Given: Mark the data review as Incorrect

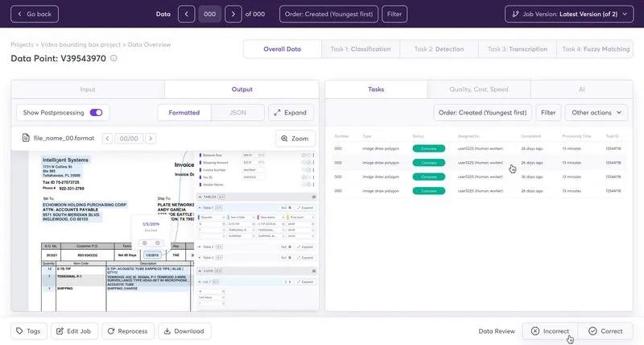Looking at the screenshot, I should click(550, 330).
